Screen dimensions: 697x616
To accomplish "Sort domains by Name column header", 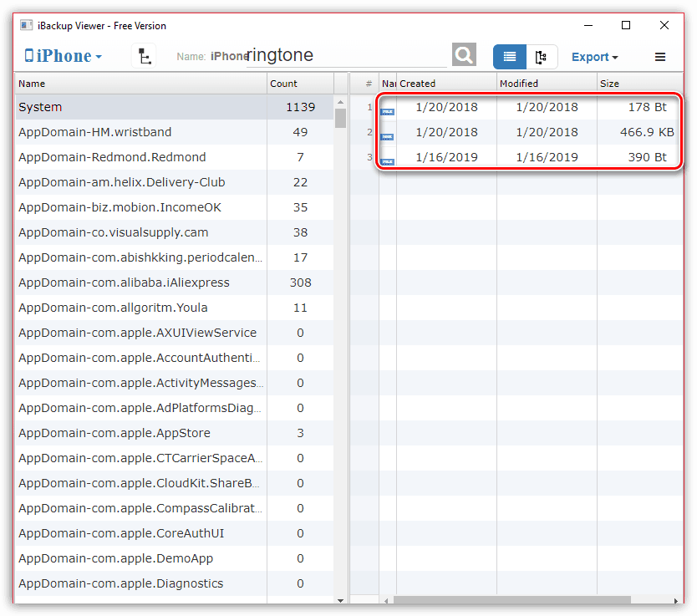I will click(140, 84).
